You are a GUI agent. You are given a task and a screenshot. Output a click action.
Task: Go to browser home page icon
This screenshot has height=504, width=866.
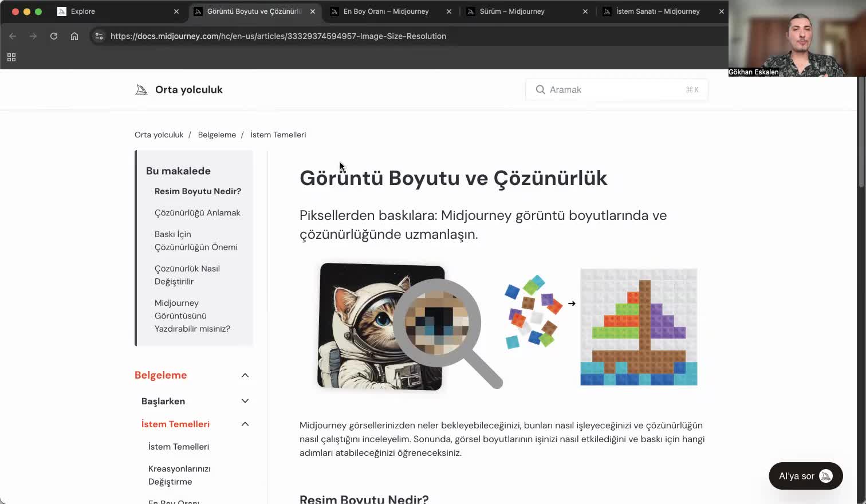pyautogui.click(x=74, y=36)
